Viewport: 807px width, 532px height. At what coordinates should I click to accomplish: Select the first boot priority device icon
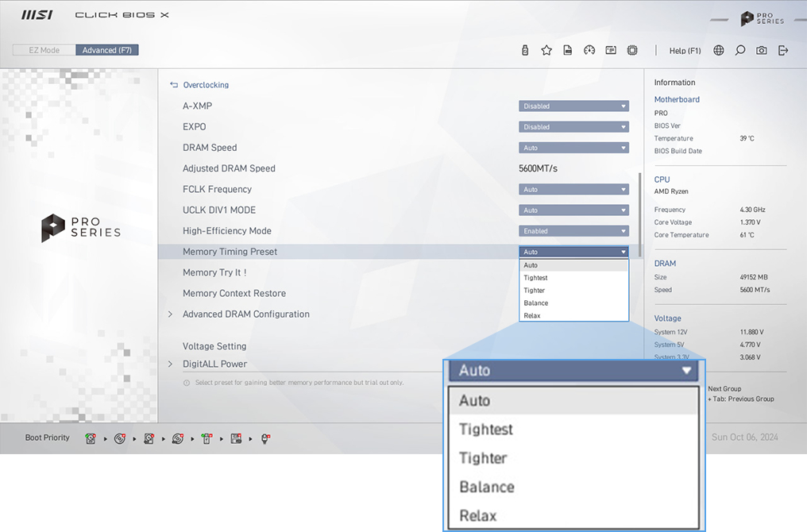pos(91,438)
